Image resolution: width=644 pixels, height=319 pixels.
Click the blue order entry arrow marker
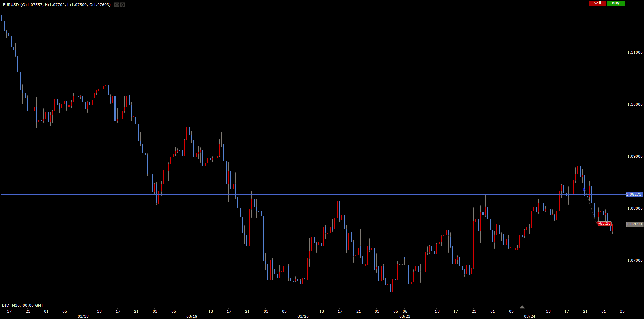(584, 189)
